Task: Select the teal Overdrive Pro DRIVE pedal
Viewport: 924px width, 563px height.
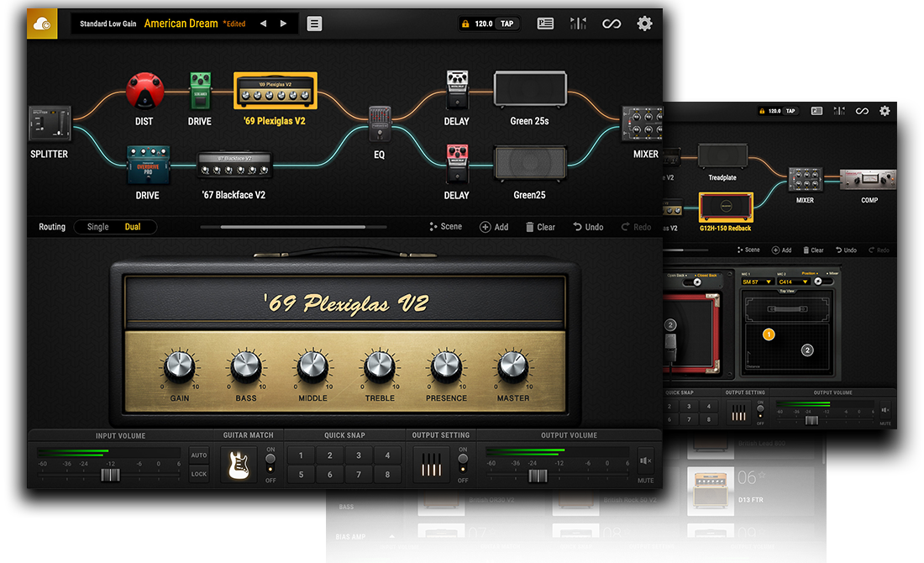Action: (148, 165)
